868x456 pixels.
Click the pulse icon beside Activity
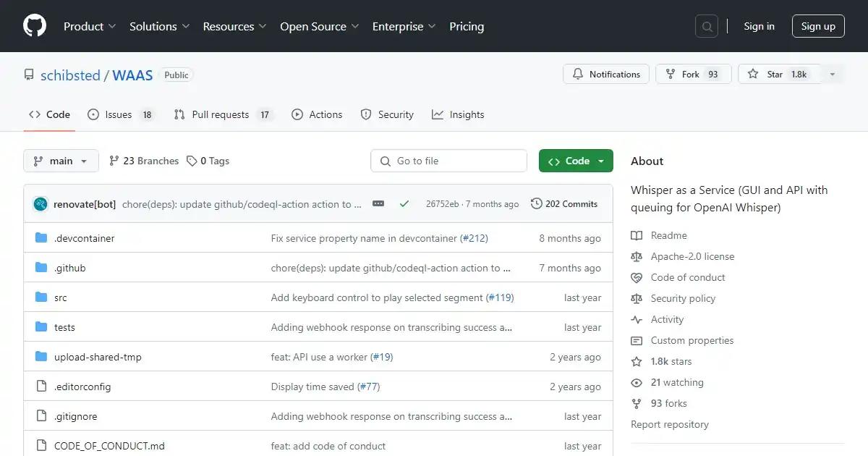[x=637, y=319]
